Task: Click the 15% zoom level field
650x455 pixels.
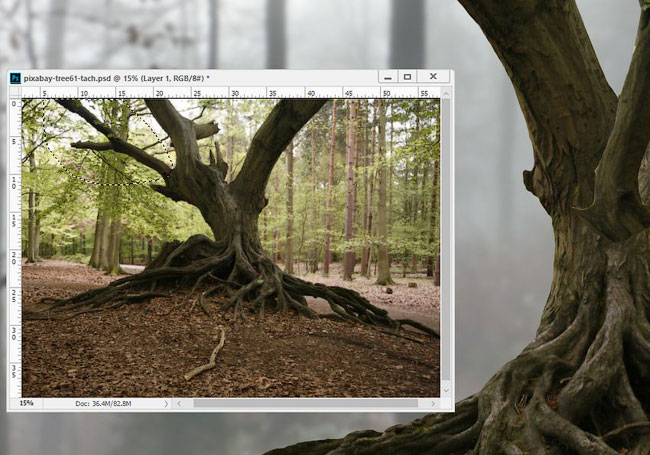Action: 27,403
